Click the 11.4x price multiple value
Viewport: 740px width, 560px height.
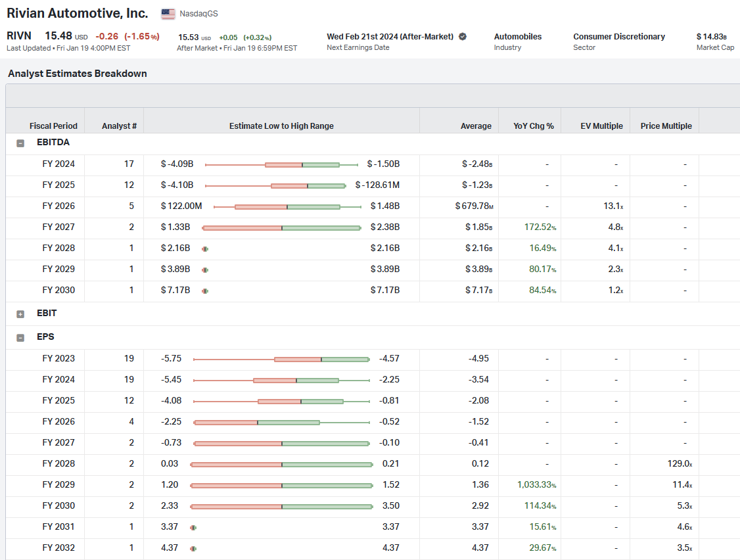tap(682, 485)
